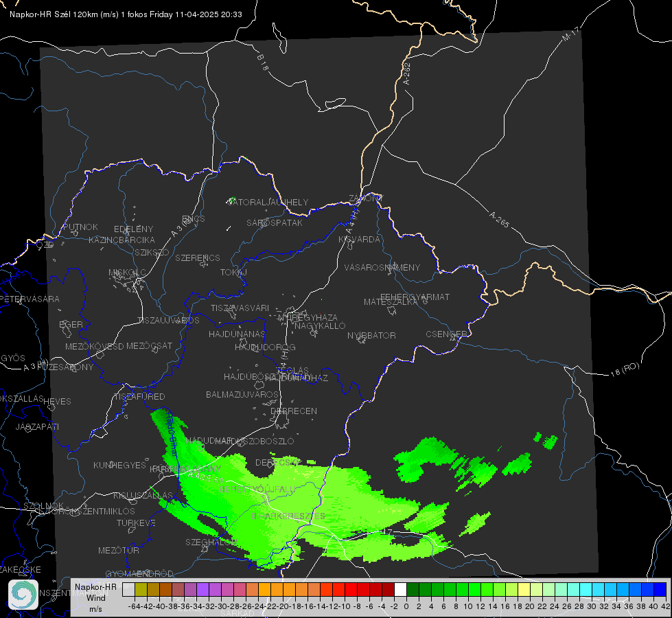This screenshot has width=672, height=618.
Task: Select the light grey swatch at legend's left end
Action: coord(128,590)
